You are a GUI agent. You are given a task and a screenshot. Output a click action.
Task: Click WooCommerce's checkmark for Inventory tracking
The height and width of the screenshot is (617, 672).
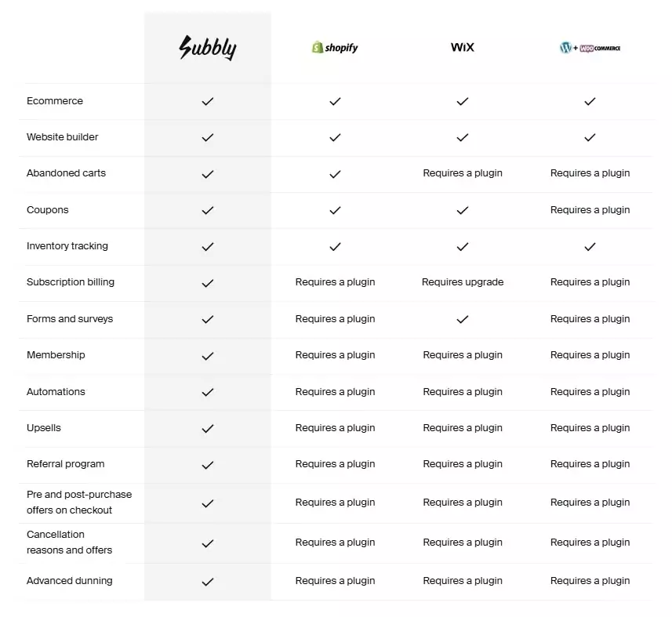tap(590, 246)
